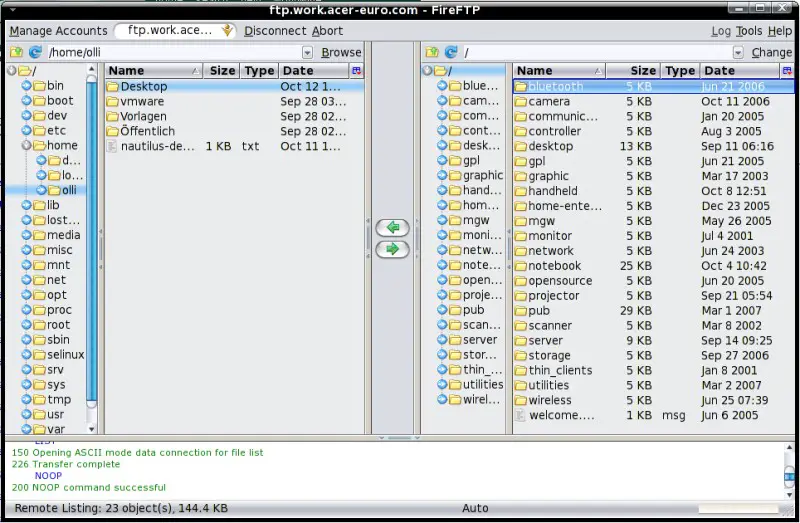Open the local path history dropdown
Screen dimensions: 800x523
pyautogui.click(x=307, y=53)
